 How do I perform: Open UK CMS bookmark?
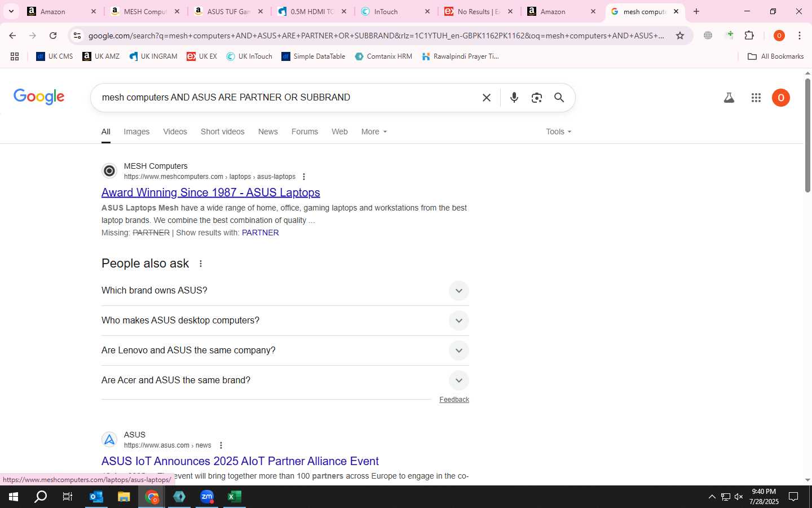click(x=55, y=56)
